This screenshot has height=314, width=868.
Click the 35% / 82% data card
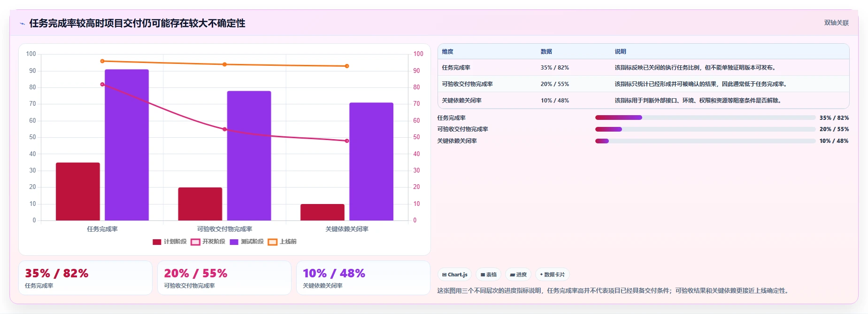pos(85,278)
